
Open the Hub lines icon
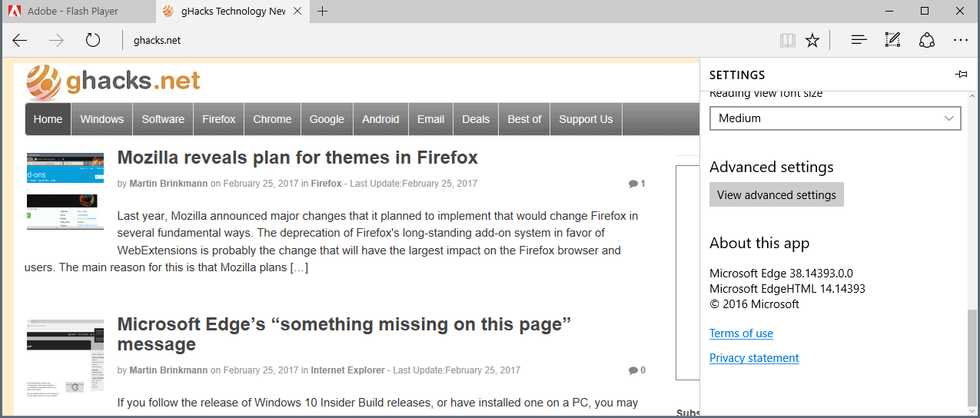[x=859, y=40]
